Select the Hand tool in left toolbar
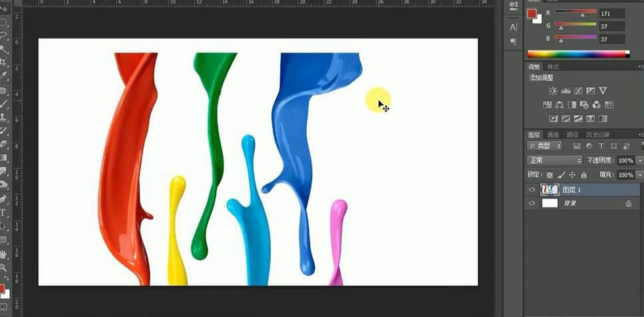644x317 pixels. pyautogui.click(x=3, y=253)
